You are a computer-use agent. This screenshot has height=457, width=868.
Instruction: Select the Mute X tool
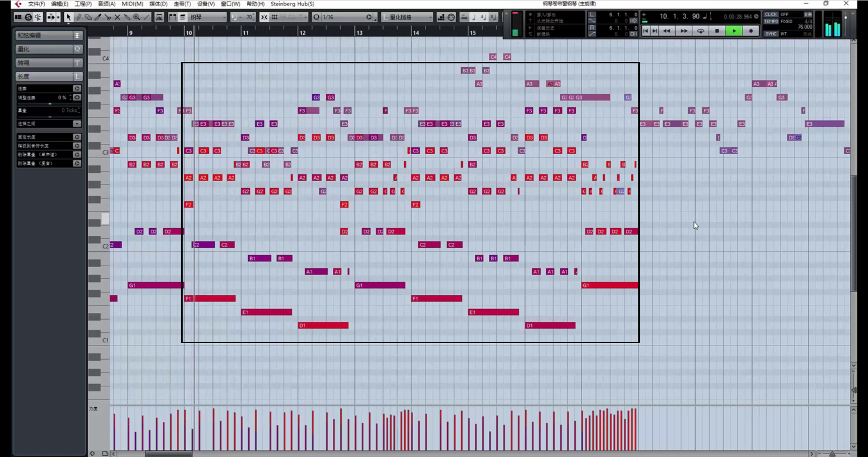click(117, 17)
